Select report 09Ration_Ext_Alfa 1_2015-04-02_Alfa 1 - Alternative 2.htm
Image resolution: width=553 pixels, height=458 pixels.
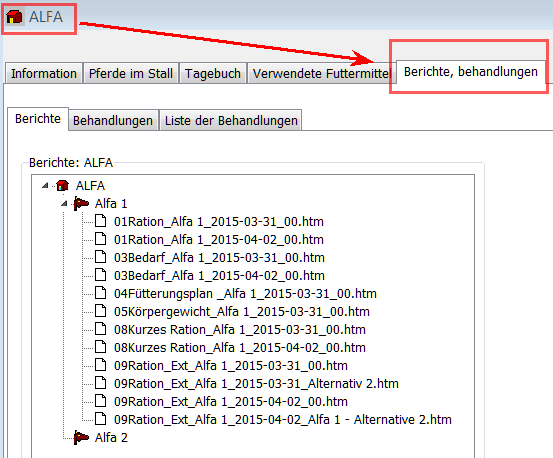[282, 419]
